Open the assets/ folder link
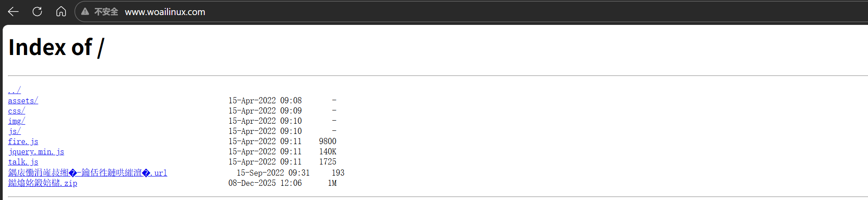The width and height of the screenshot is (868, 200). pyautogui.click(x=23, y=101)
